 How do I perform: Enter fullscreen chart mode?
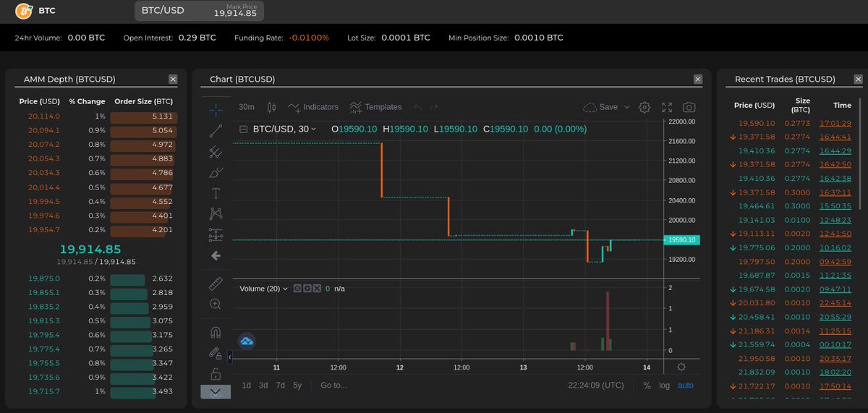[667, 107]
